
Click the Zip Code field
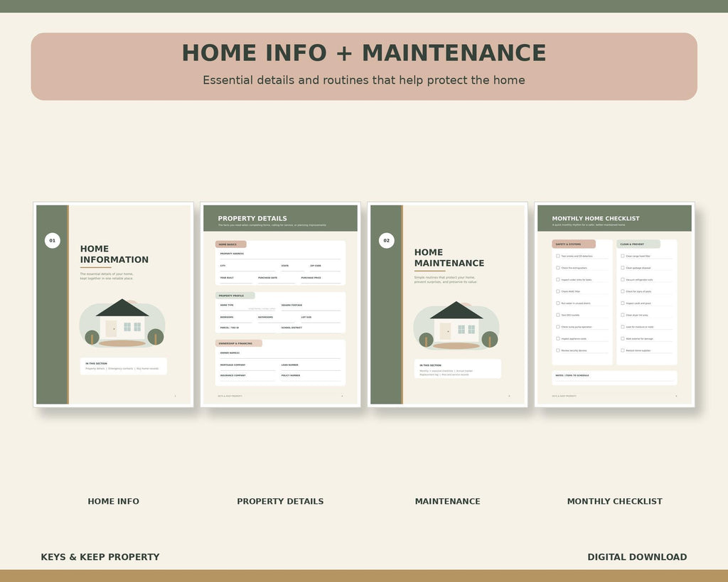click(325, 268)
